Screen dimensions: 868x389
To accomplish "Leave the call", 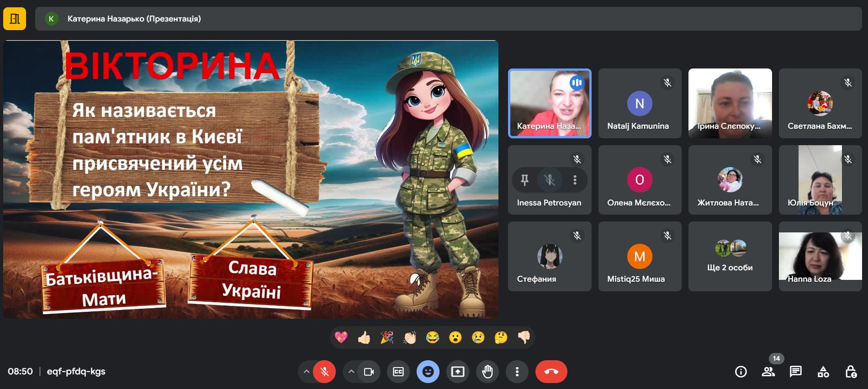I will pos(551,372).
